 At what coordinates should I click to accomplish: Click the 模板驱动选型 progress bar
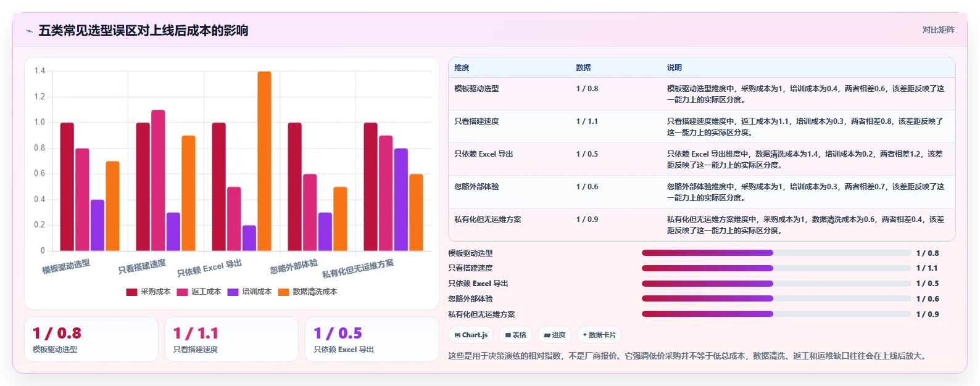pos(776,253)
